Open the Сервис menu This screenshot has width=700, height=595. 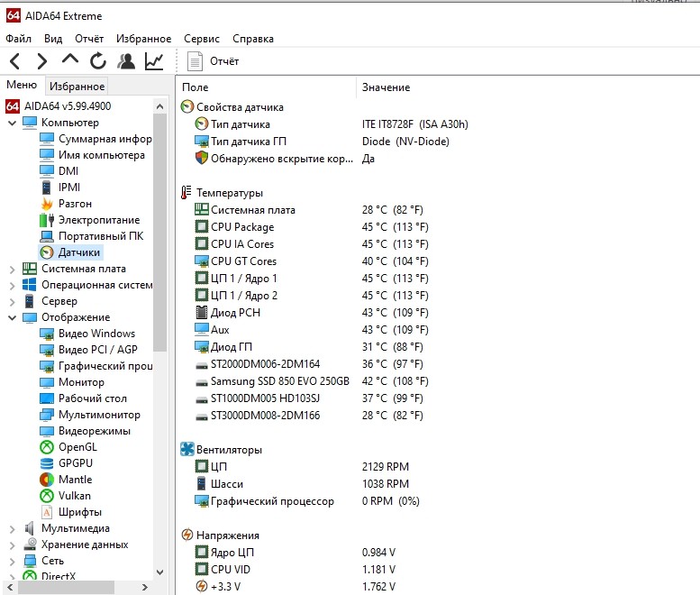(202, 39)
